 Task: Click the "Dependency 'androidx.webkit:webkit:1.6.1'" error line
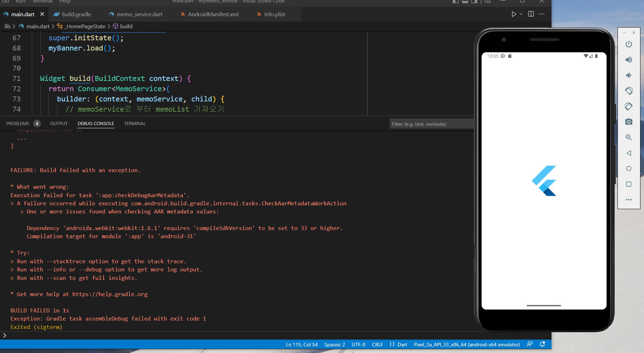pos(185,228)
